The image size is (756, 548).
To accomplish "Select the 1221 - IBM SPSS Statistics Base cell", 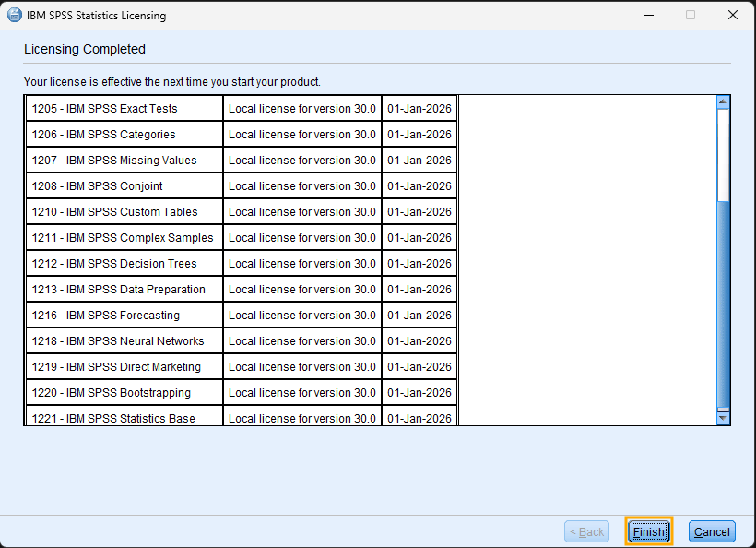I will coord(124,416).
